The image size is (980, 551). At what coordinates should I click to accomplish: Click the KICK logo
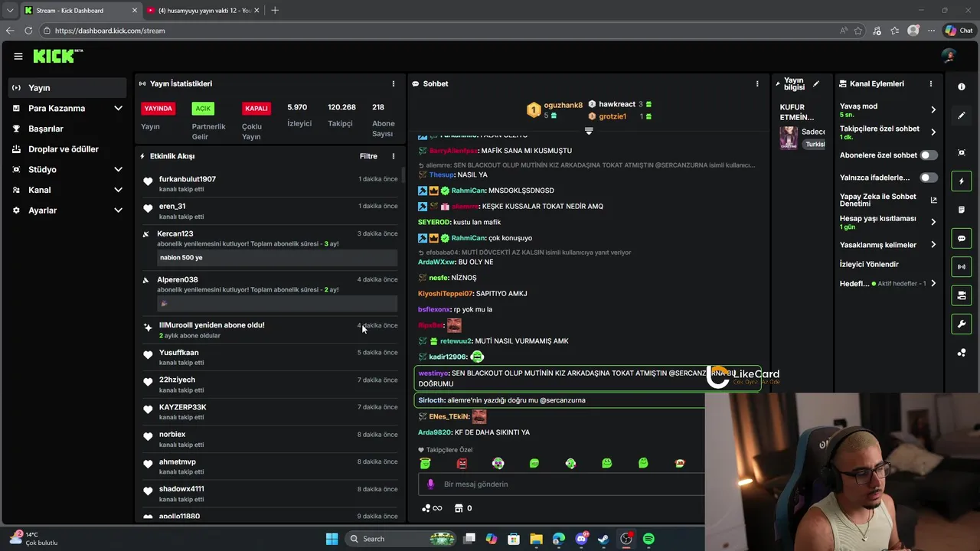point(57,56)
